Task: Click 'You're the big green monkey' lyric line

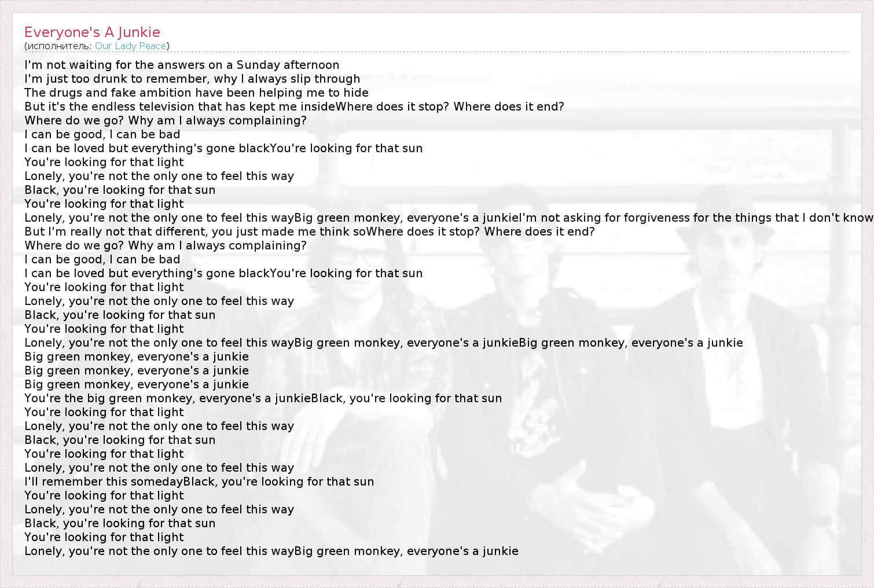Action: (263, 398)
